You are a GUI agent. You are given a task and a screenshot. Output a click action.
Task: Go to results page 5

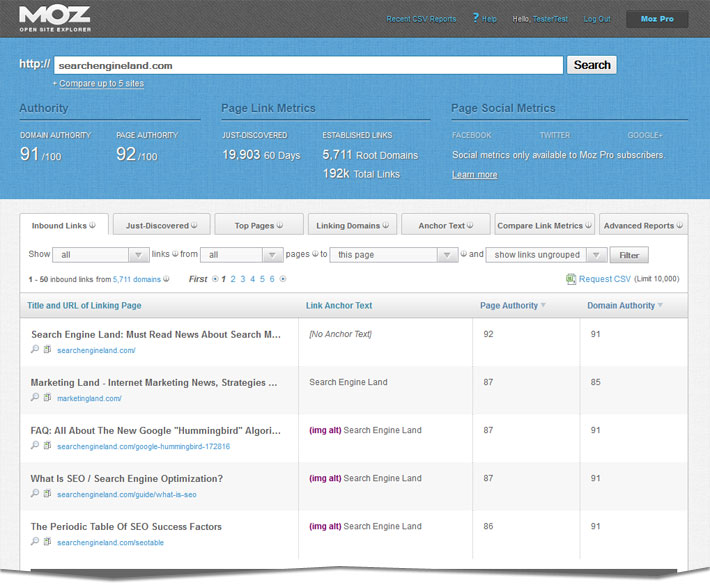coord(262,279)
